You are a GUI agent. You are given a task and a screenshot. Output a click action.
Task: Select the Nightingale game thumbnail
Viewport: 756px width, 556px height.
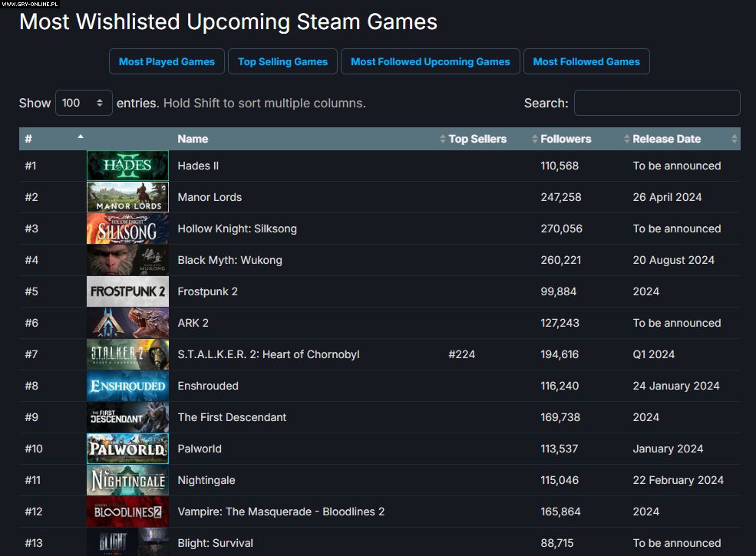coord(127,480)
